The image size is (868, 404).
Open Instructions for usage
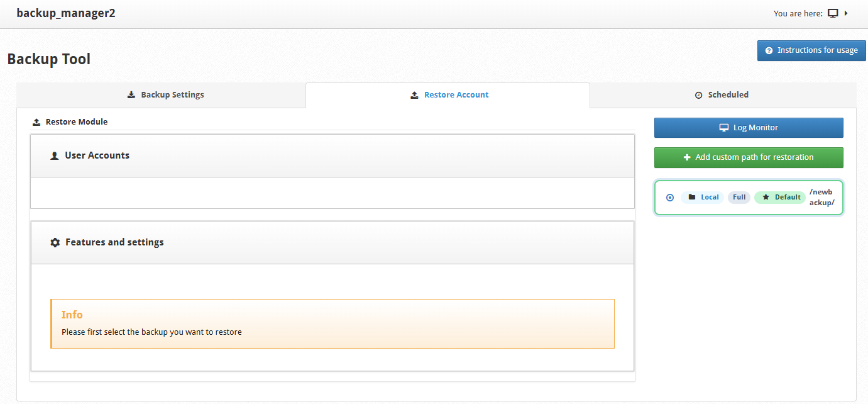[x=811, y=50]
